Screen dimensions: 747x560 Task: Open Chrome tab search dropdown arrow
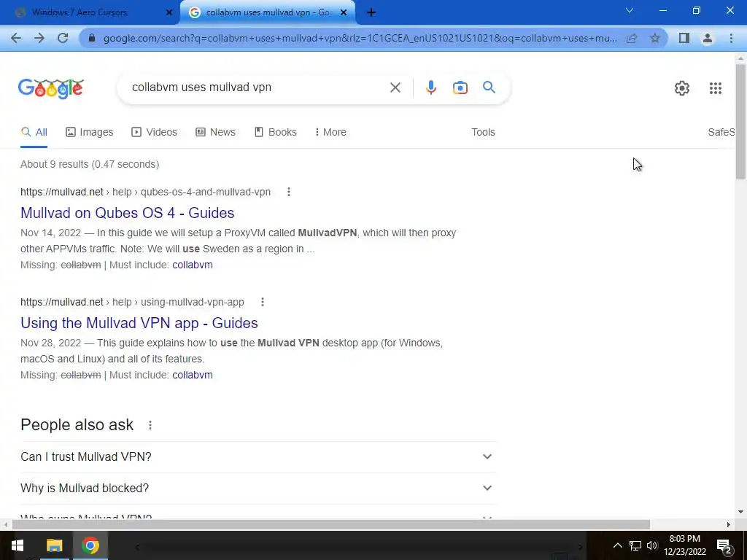coord(630,10)
